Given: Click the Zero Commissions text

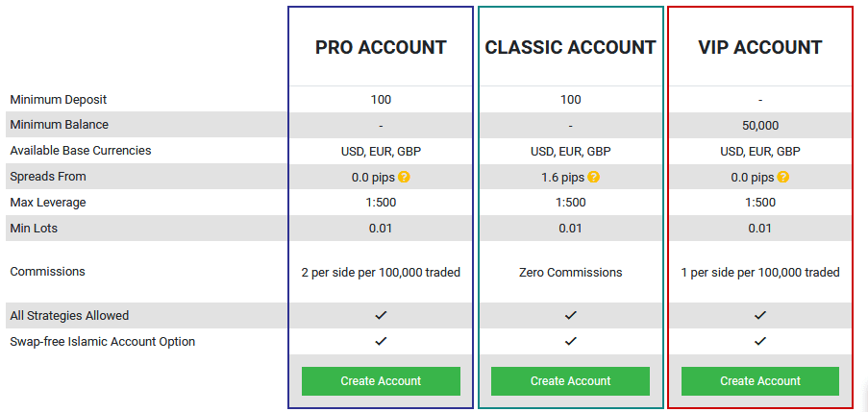Looking at the screenshot, I should click(570, 272).
